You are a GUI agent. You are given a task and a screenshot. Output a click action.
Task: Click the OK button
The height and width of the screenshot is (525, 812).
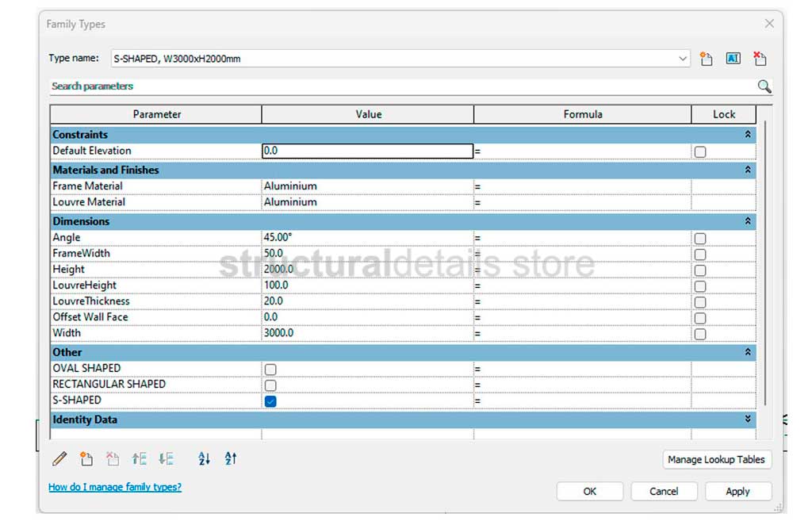(590, 492)
